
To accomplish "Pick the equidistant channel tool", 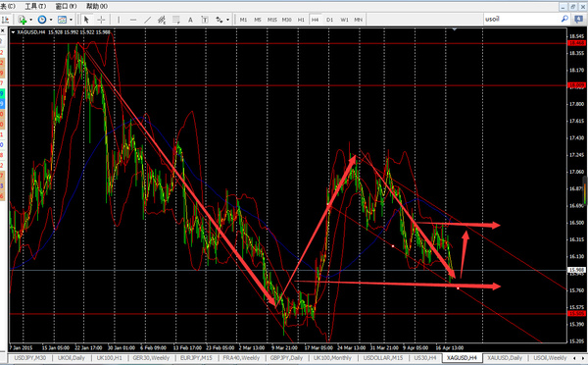I will click(162, 20).
